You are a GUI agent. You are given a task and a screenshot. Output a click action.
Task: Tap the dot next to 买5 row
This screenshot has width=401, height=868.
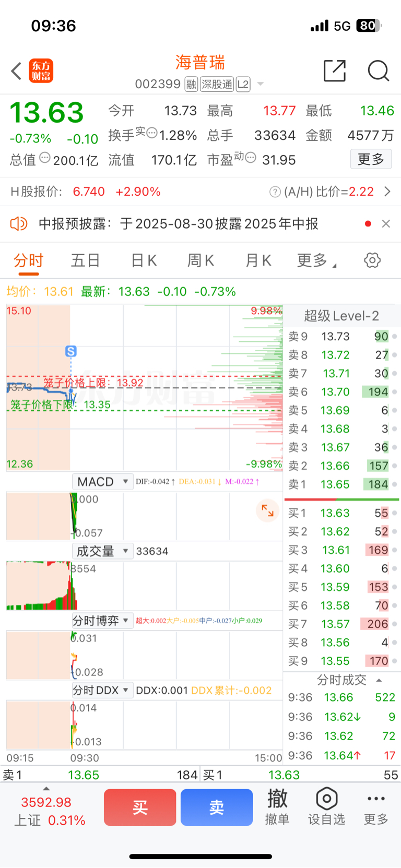pyautogui.click(x=395, y=587)
